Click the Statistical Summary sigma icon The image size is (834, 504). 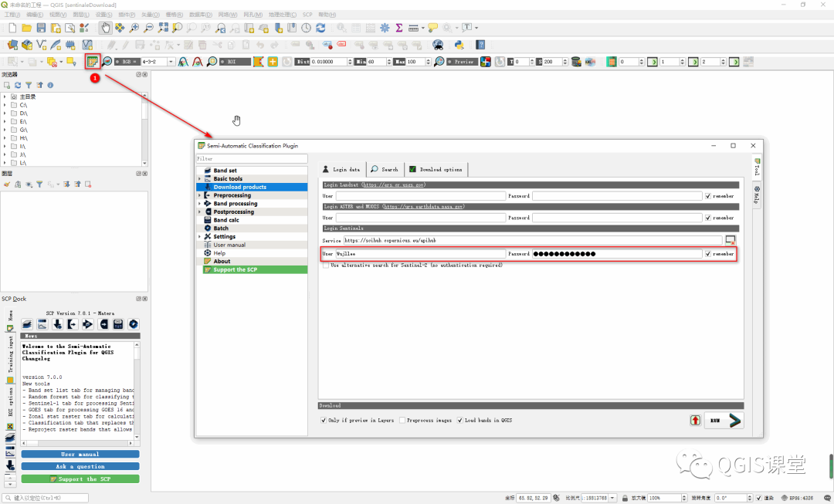(x=399, y=28)
